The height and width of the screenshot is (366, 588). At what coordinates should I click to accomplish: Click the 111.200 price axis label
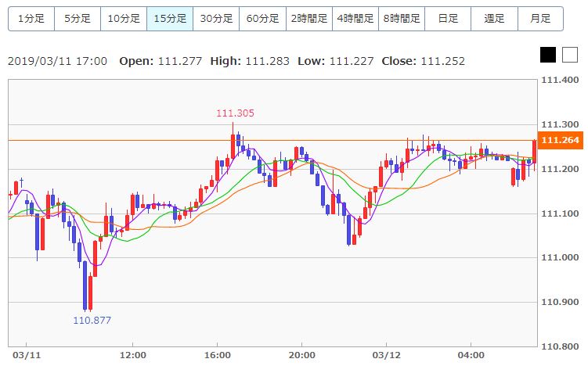pos(560,169)
